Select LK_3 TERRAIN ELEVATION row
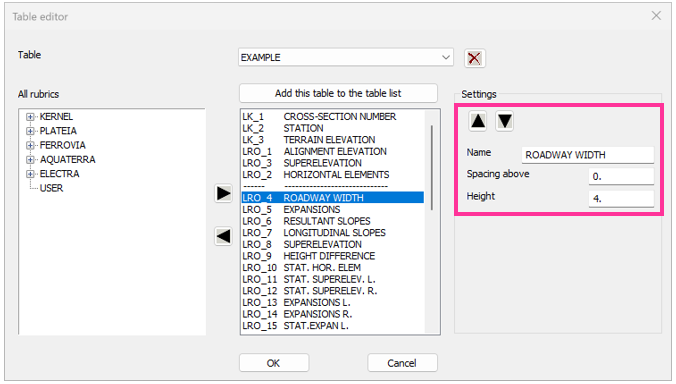 332,140
